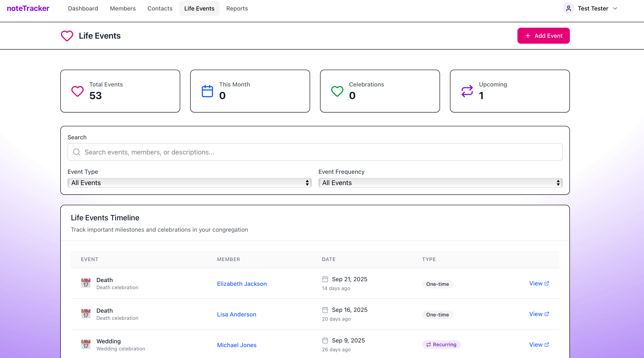Click the calendar icon on This Month card

click(x=207, y=91)
